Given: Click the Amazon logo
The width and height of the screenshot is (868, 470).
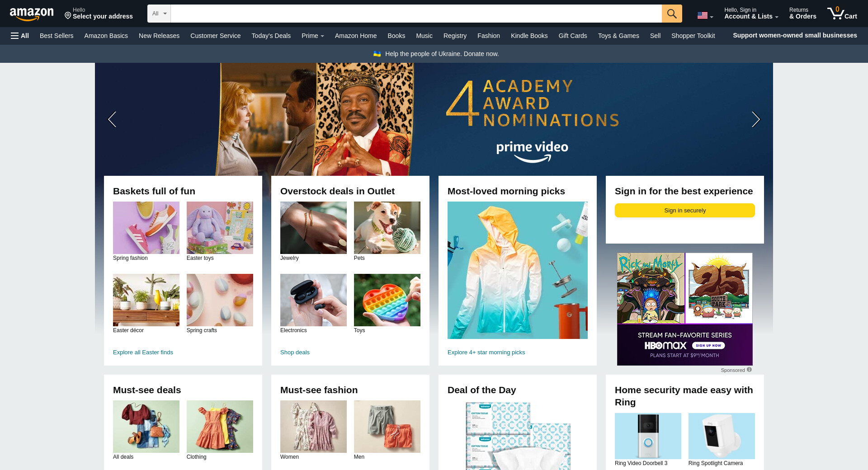Looking at the screenshot, I should point(32,14).
